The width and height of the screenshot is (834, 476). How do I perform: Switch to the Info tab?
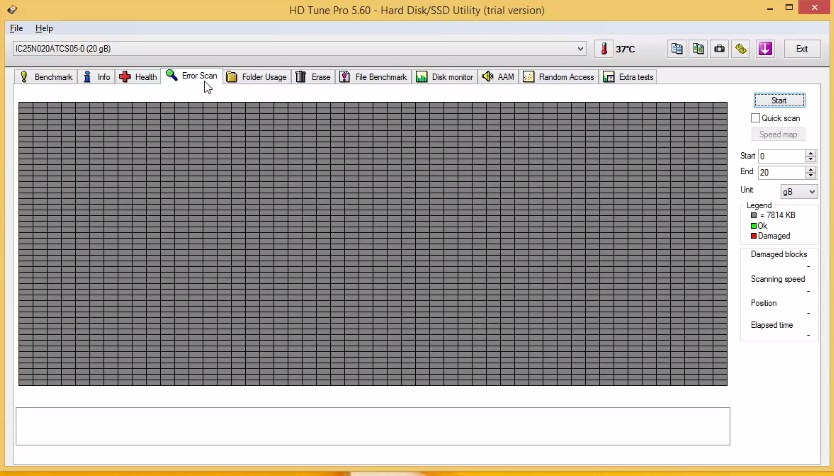96,77
